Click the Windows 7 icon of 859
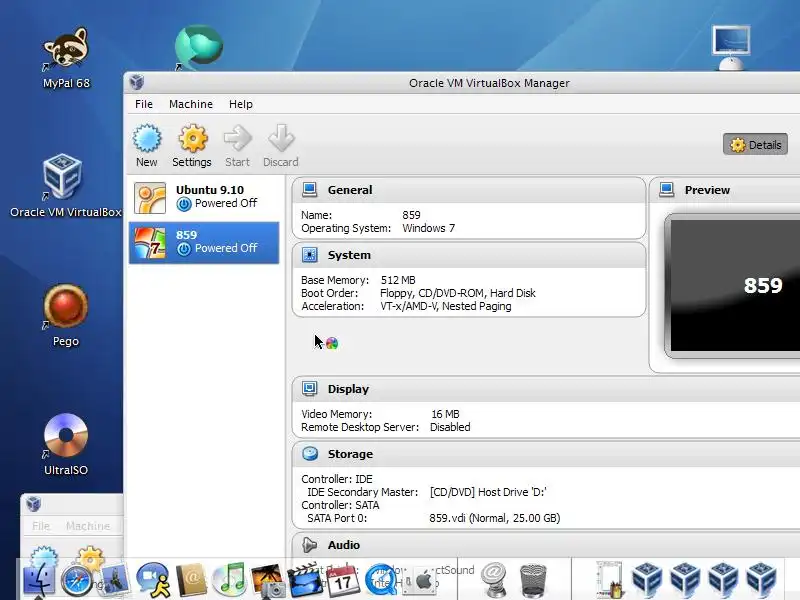Viewport: 800px width, 600px height. [x=150, y=243]
